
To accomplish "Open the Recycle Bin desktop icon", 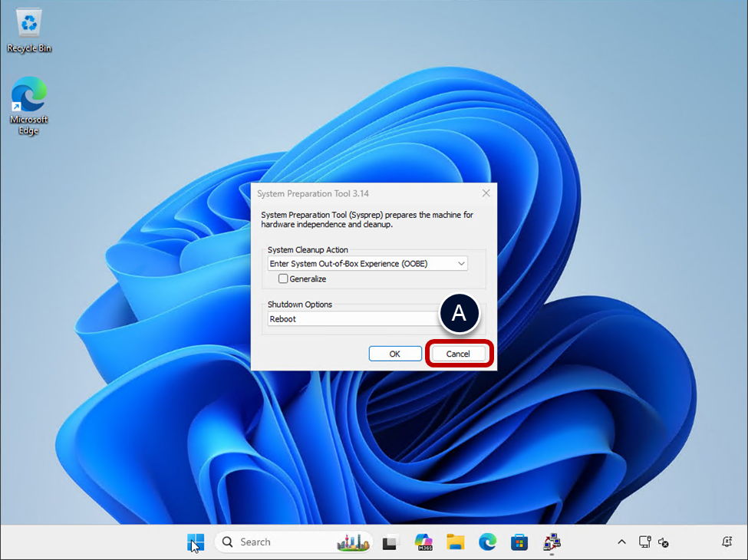I will pyautogui.click(x=29, y=31).
